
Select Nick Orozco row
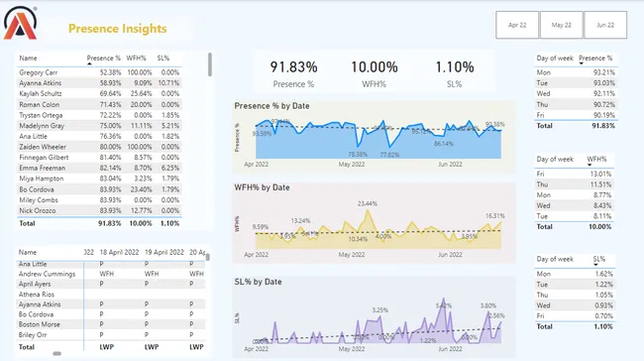(99, 210)
